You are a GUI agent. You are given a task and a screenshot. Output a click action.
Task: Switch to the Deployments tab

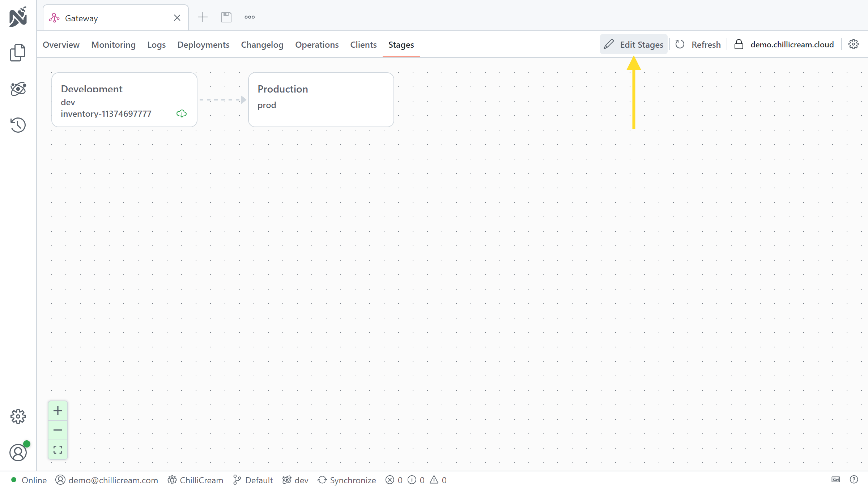pyautogui.click(x=203, y=45)
